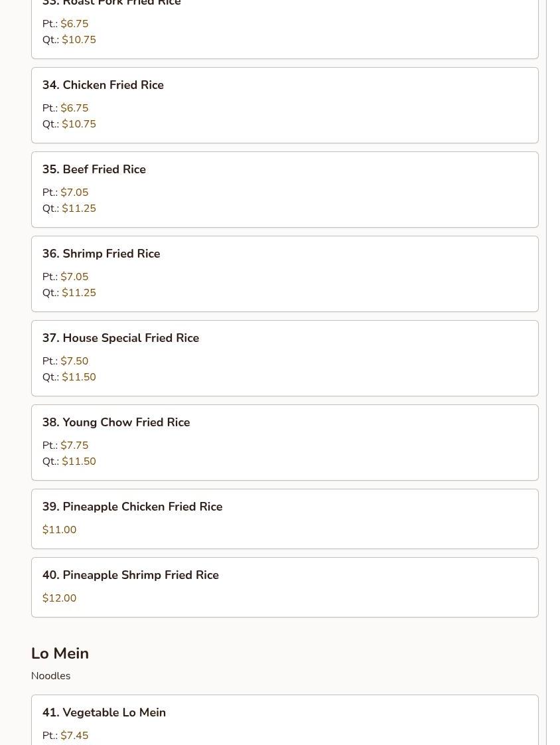The height and width of the screenshot is (745, 560).
Task: Click the Lo Mein section heading
Action: (60, 653)
